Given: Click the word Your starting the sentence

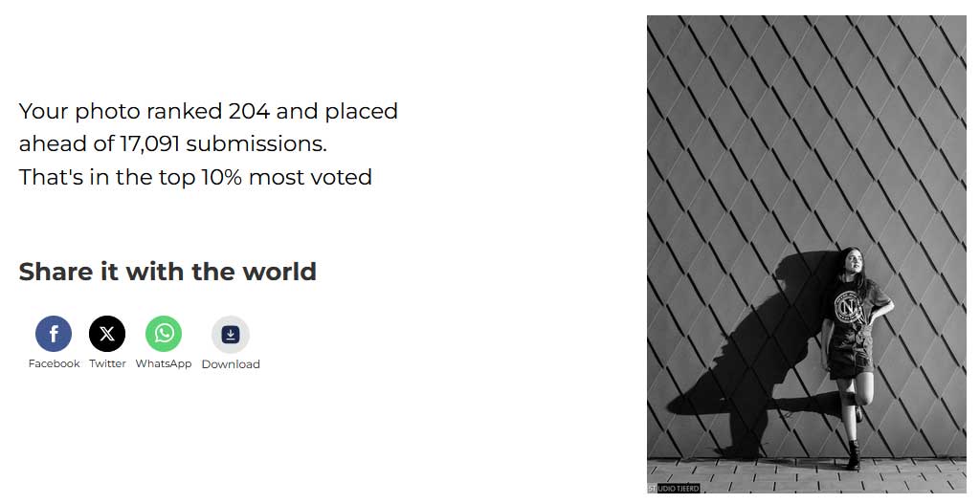Looking at the screenshot, I should pos(44,111).
